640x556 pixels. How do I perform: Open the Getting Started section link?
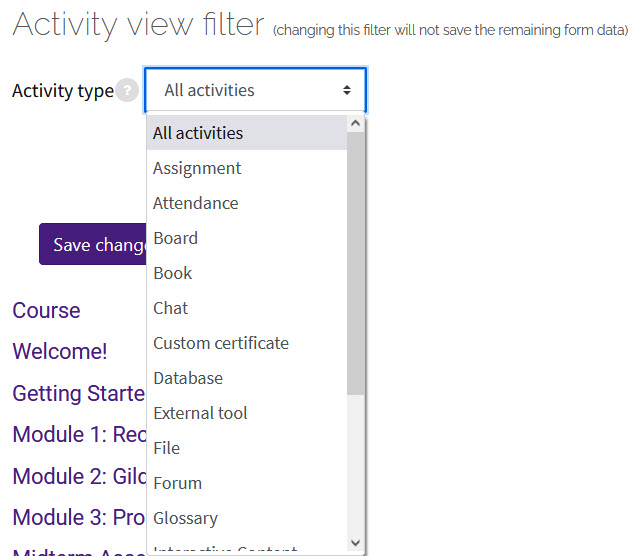pyautogui.click(x=79, y=394)
